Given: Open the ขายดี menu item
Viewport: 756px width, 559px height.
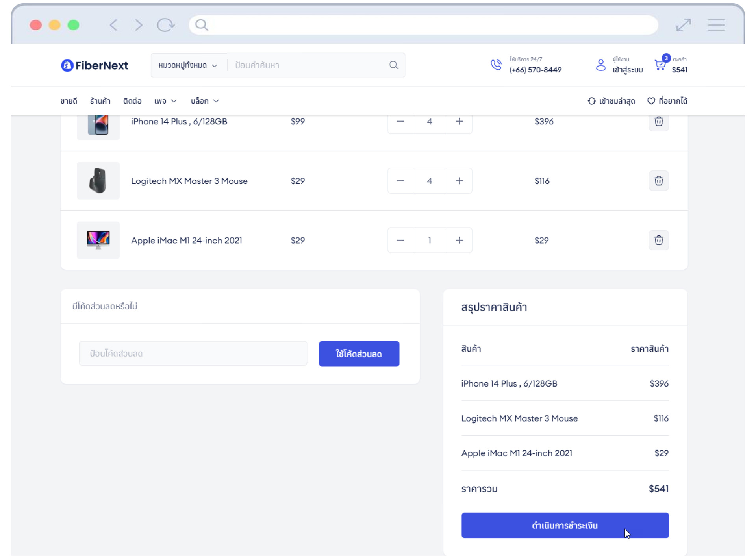Looking at the screenshot, I should [69, 101].
